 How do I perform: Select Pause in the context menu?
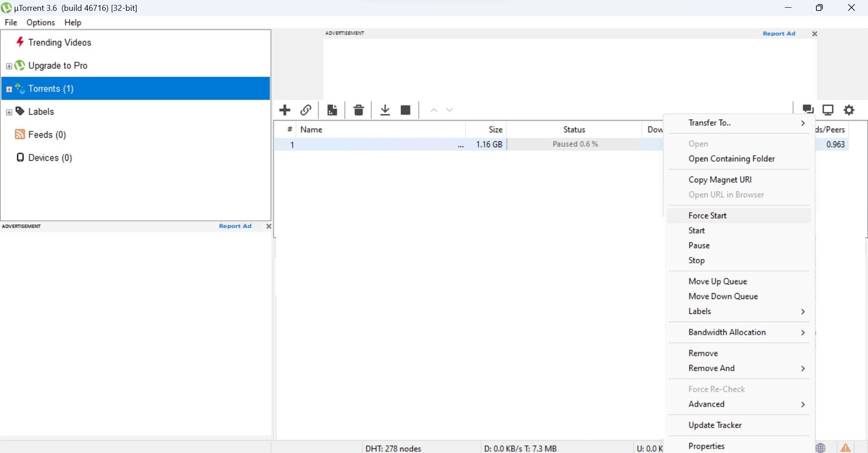point(739,245)
